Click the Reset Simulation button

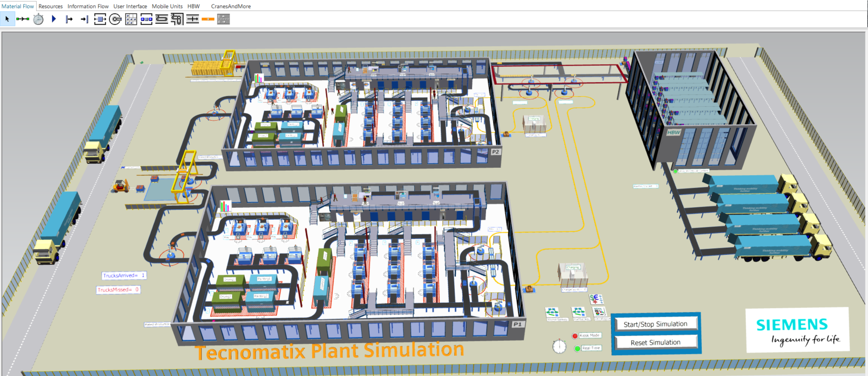point(656,342)
